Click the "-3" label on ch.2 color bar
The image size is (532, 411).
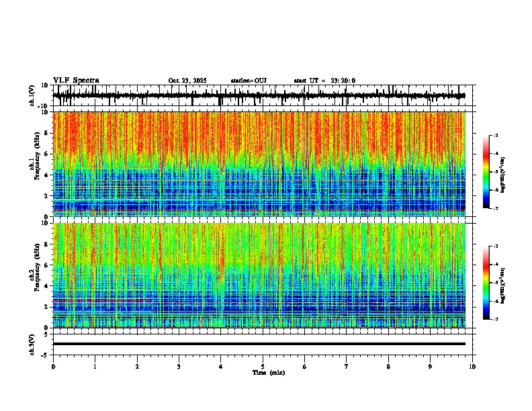coord(496,246)
